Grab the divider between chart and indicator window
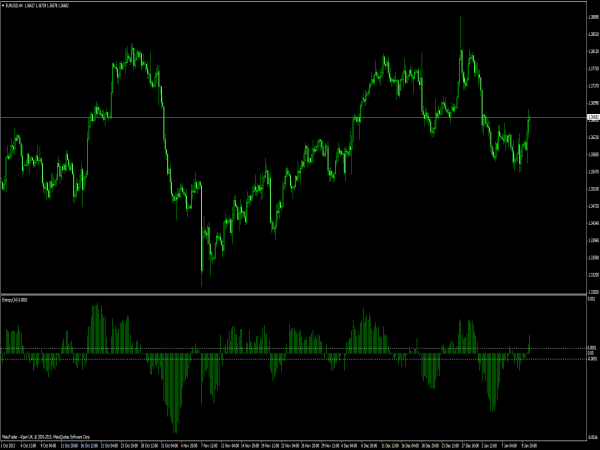 (300, 294)
